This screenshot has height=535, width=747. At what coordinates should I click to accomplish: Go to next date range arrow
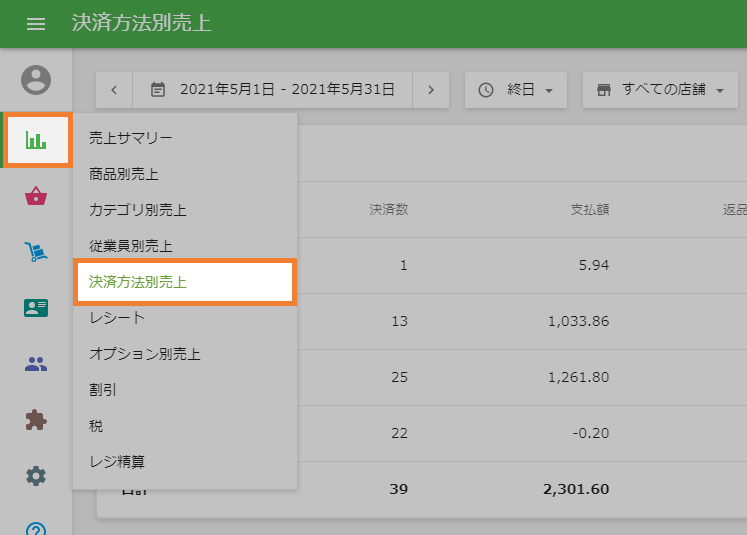431,90
